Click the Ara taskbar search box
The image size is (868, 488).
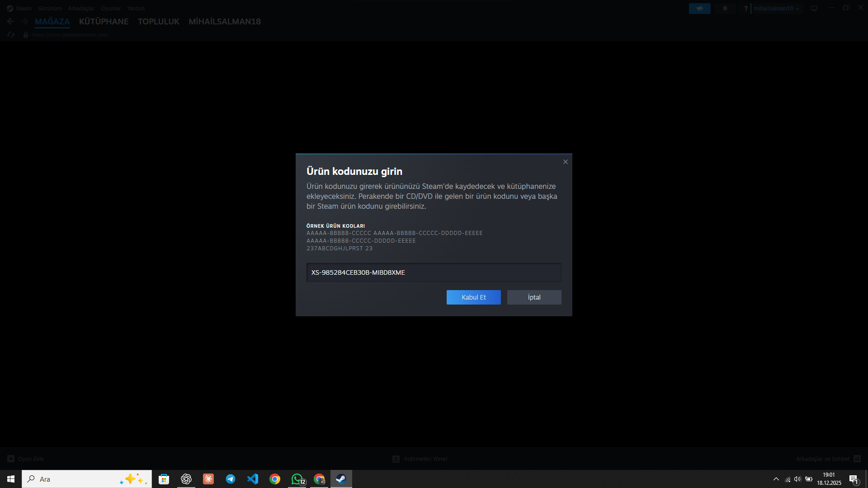(87, 479)
